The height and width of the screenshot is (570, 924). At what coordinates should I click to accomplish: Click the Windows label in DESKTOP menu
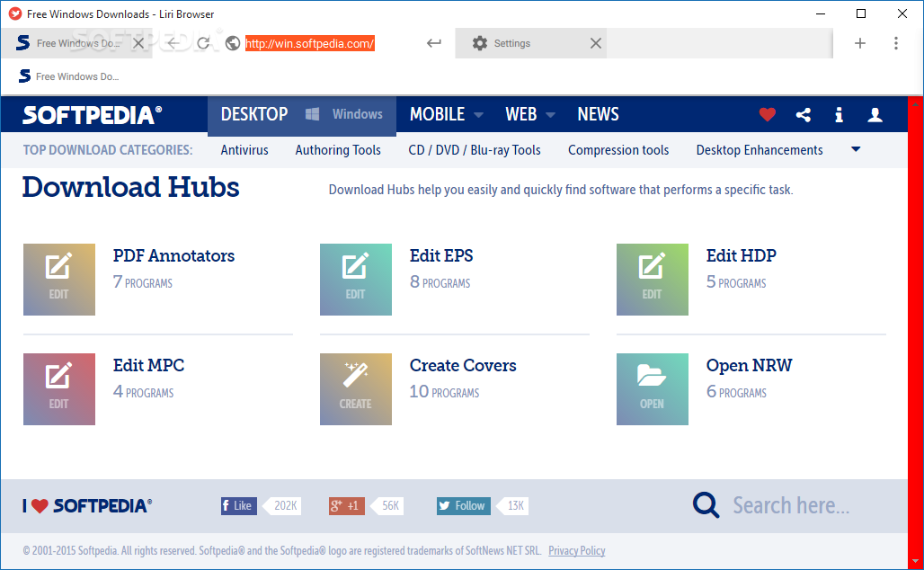tap(357, 114)
